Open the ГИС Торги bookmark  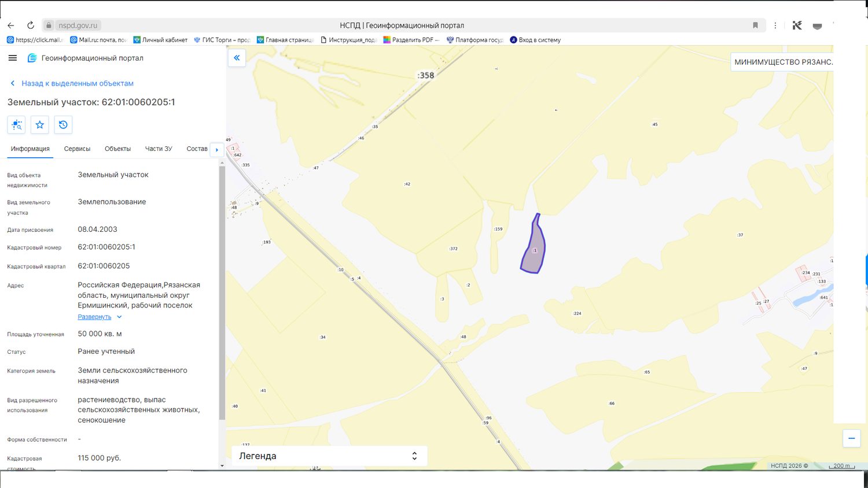(222, 40)
